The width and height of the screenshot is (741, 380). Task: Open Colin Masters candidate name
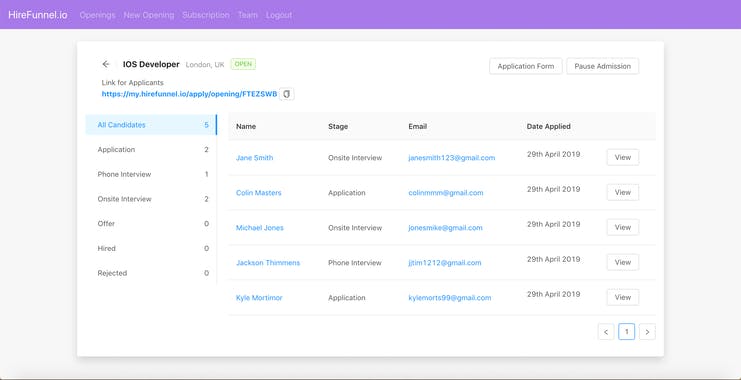pos(258,193)
